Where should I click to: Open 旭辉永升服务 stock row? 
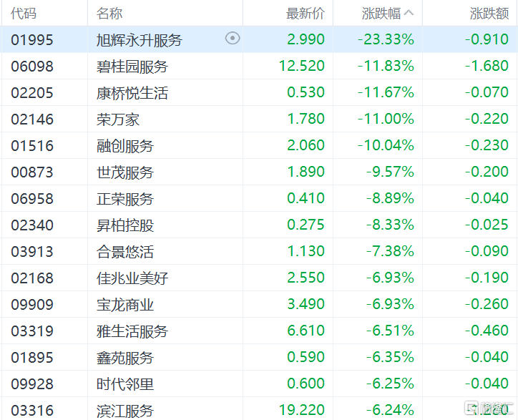[259, 39]
